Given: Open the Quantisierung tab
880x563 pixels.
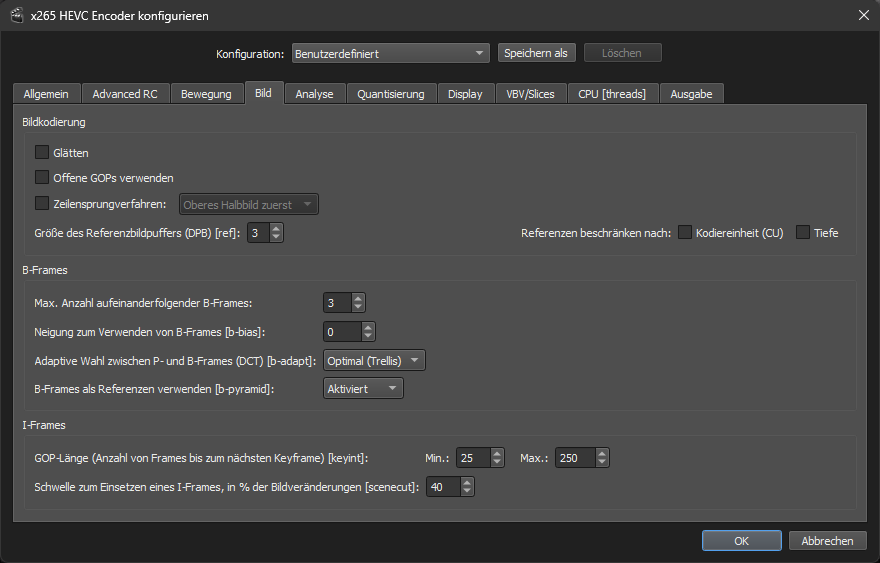Looking at the screenshot, I should [x=391, y=94].
